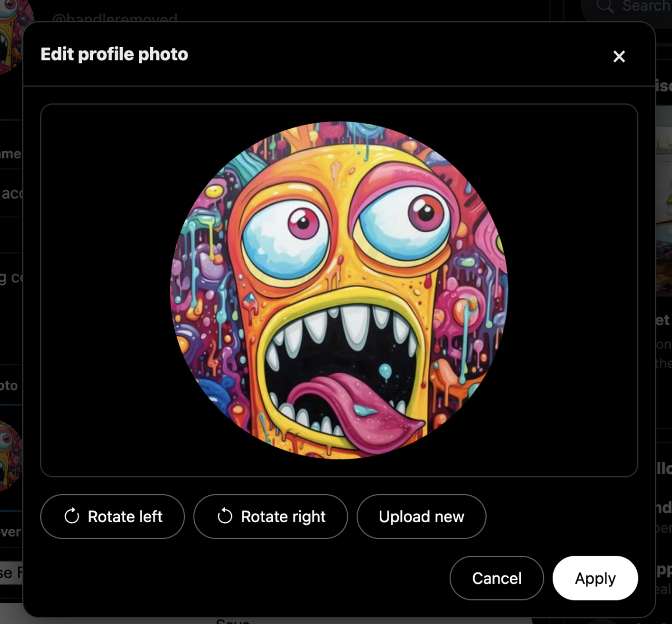
Task: Focus the Search field behind the dialog
Action: (627, 7)
